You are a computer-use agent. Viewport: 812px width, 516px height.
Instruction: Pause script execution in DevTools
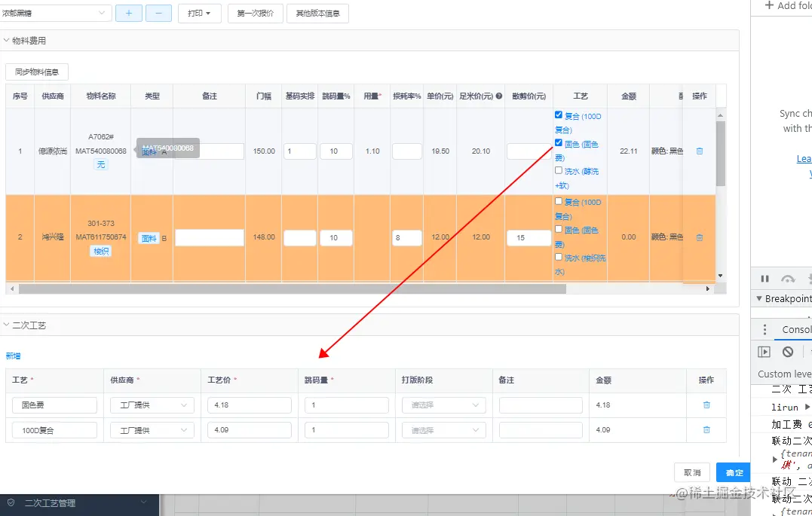pos(765,279)
